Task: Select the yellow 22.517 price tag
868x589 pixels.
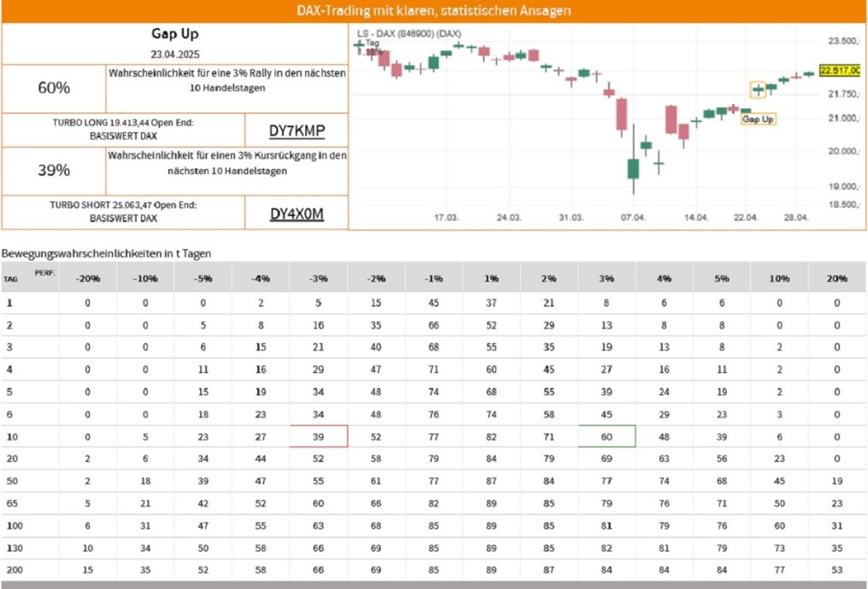Action: tap(840, 70)
